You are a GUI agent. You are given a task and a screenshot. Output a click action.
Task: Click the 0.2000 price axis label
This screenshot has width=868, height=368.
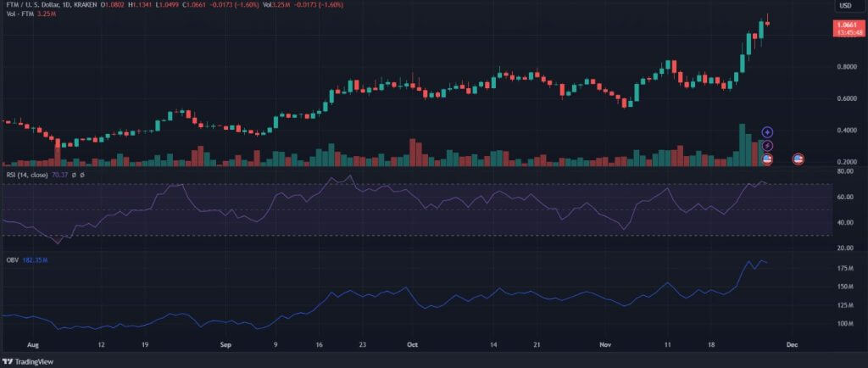tap(845, 162)
